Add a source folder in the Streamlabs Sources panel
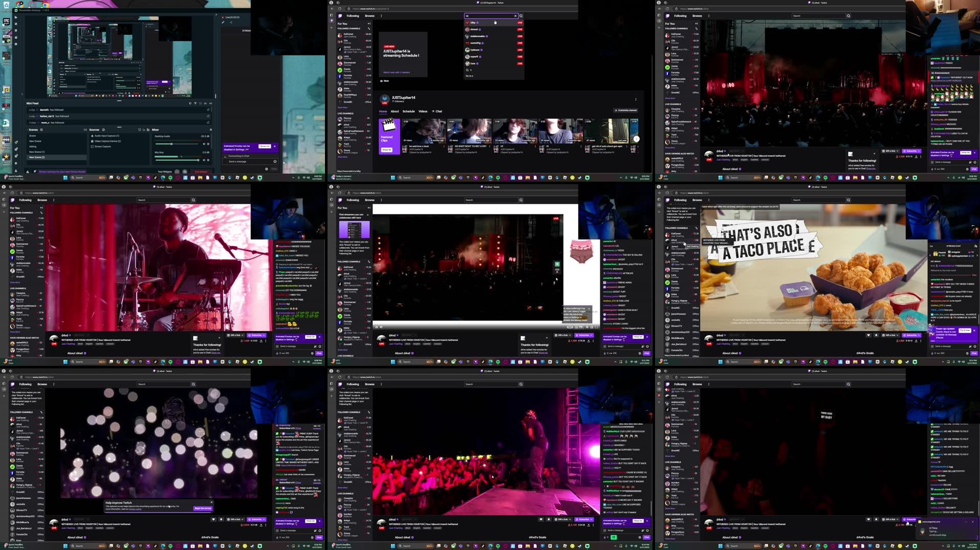The height and width of the screenshot is (550, 980). point(148,129)
